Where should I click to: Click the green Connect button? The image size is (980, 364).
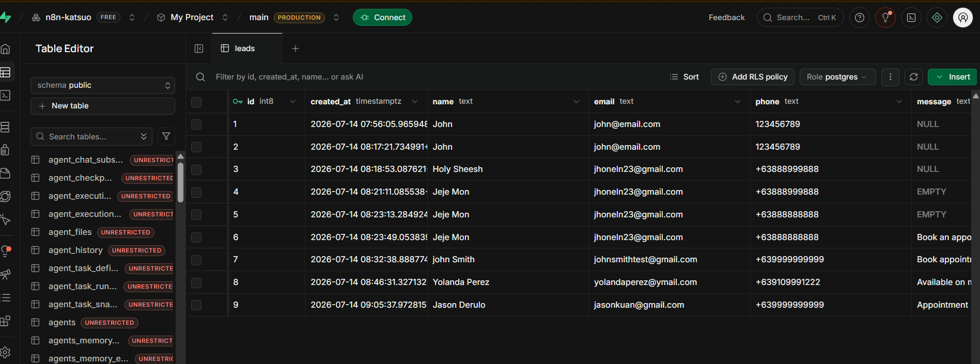382,18
